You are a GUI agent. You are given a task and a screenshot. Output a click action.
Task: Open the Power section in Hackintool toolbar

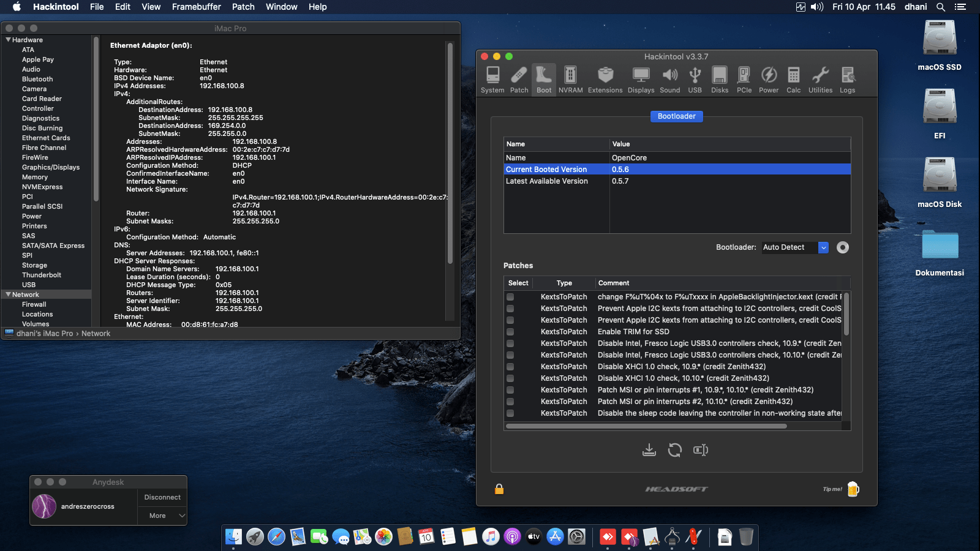click(769, 80)
